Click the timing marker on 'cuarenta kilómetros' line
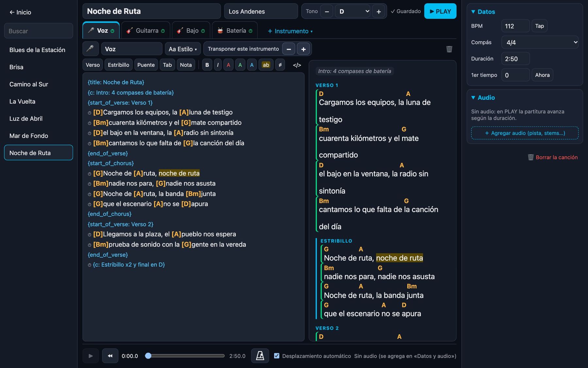The width and height of the screenshot is (588, 368). (x=90, y=123)
